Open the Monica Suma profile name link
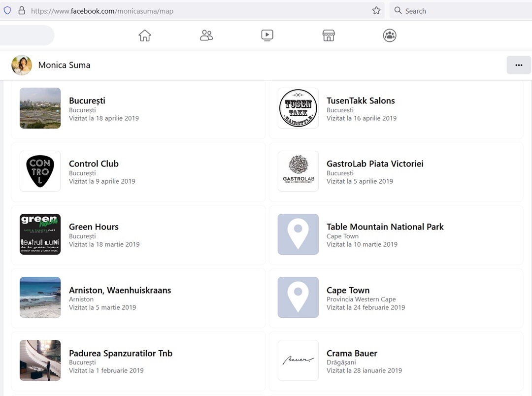This screenshot has width=532, height=396. click(64, 65)
